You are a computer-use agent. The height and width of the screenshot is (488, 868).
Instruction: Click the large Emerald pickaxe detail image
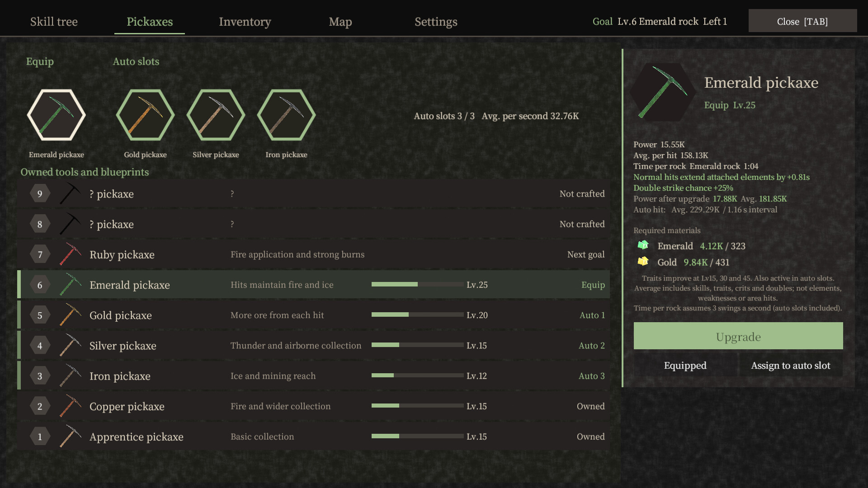click(x=663, y=92)
